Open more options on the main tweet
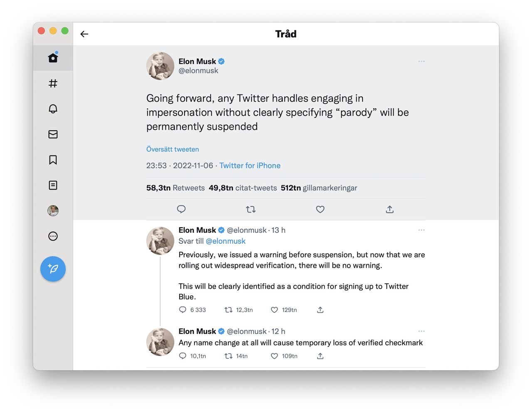Image resolution: width=532 pixels, height=414 pixels. point(421,61)
